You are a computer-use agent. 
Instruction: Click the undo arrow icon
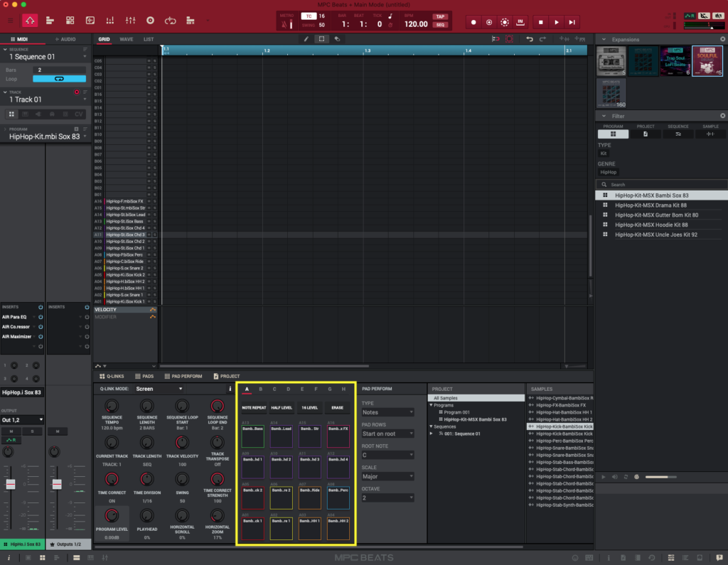(529, 39)
